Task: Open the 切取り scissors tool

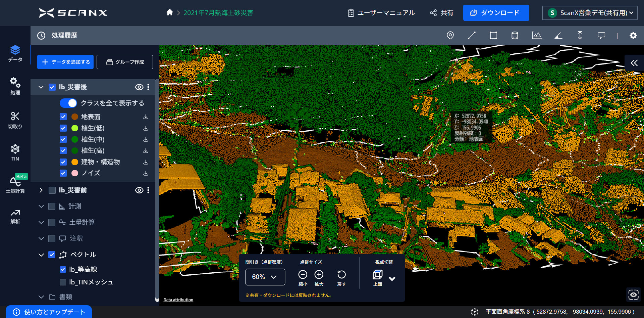Action: pos(15,120)
